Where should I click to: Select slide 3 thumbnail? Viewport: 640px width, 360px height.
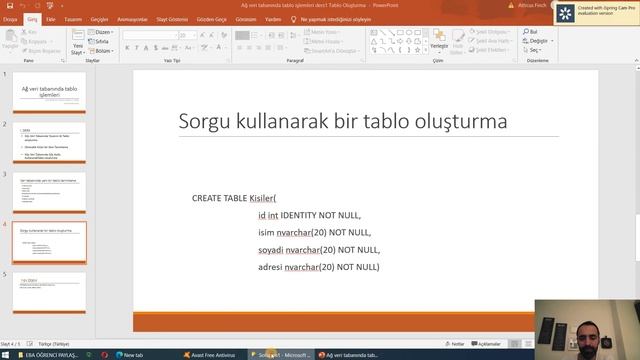point(49,193)
